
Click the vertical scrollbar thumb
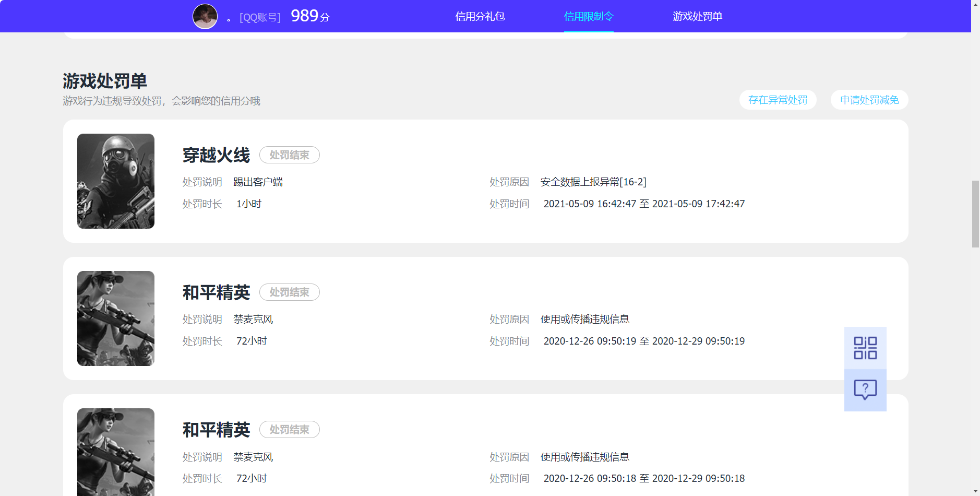tap(975, 214)
